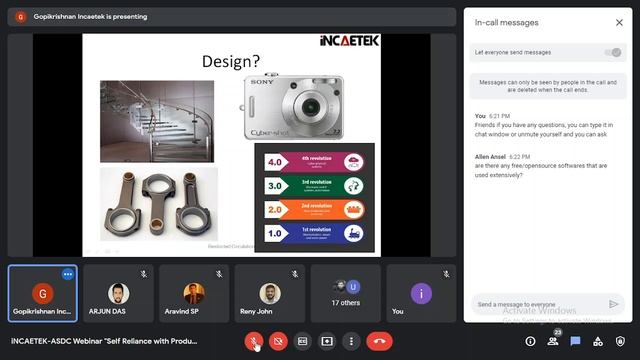Click the red leave call button

coord(380,341)
